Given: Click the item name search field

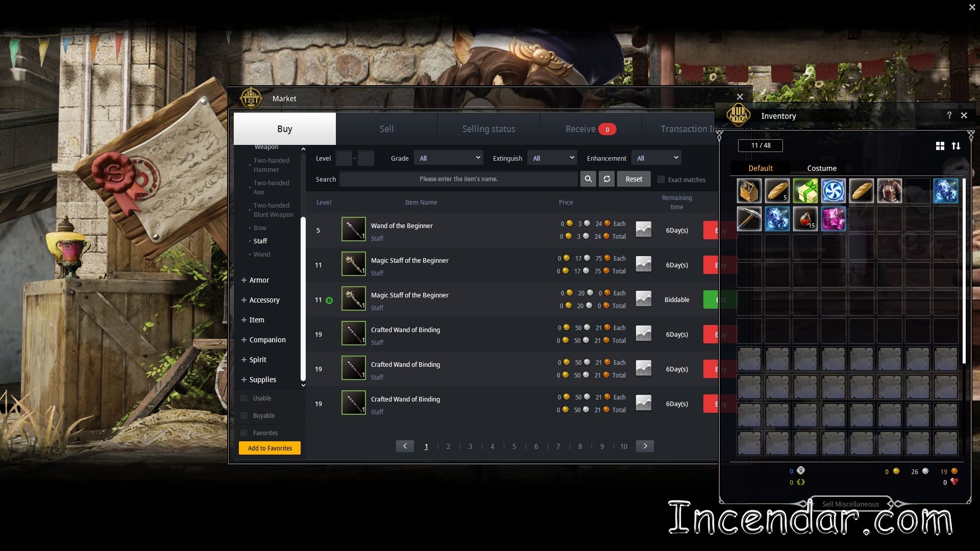Looking at the screenshot, I should [458, 179].
